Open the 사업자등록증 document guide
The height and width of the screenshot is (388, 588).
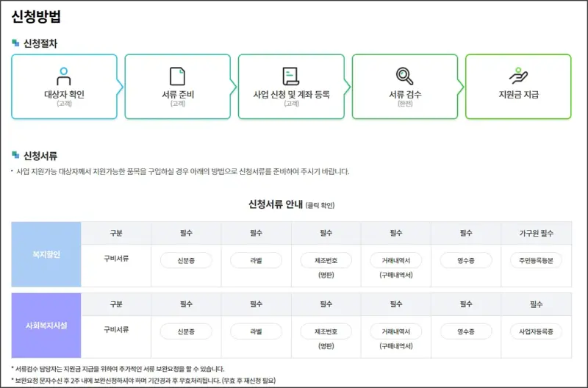pyautogui.click(x=536, y=331)
